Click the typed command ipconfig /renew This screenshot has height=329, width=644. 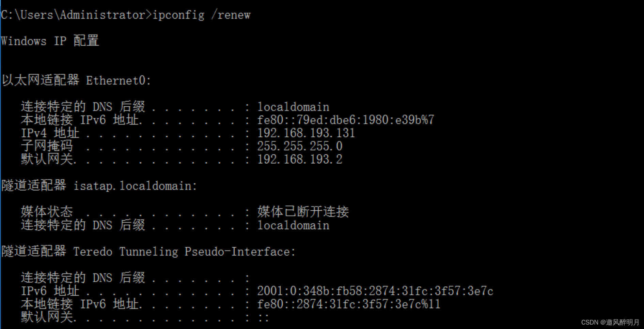[201, 15]
